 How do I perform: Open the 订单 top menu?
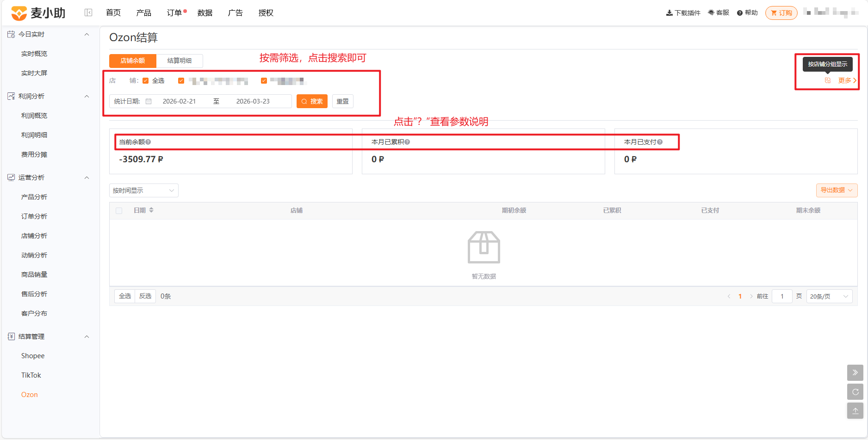pyautogui.click(x=174, y=13)
